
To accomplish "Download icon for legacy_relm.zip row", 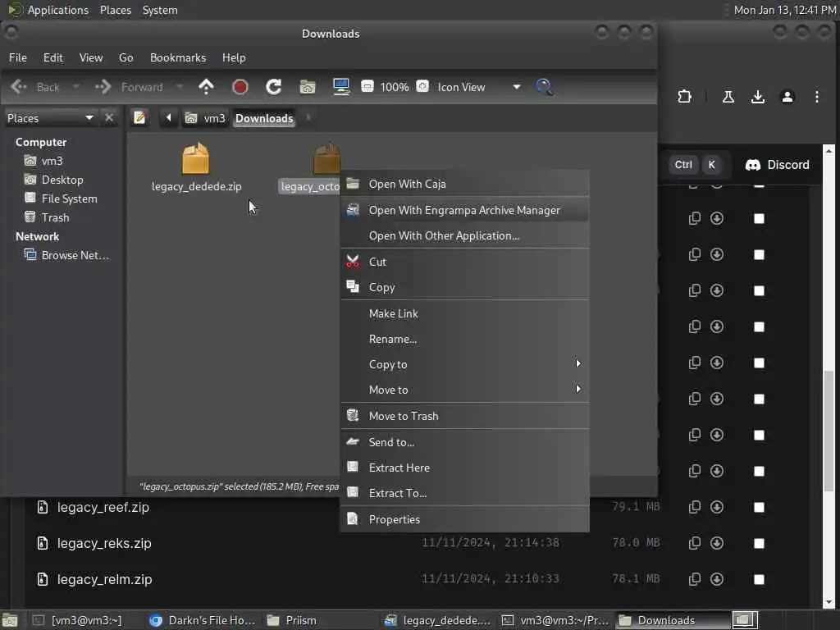I will coord(717,579).
